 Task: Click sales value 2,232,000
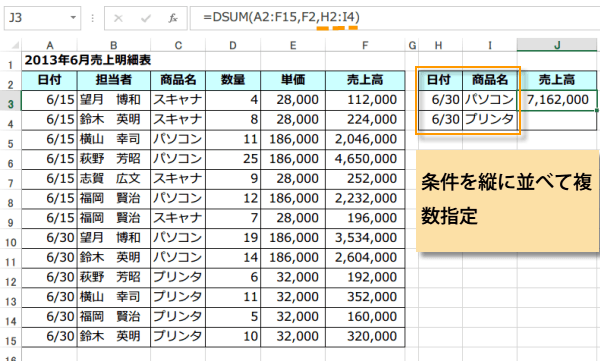click(x=365, y=199)
